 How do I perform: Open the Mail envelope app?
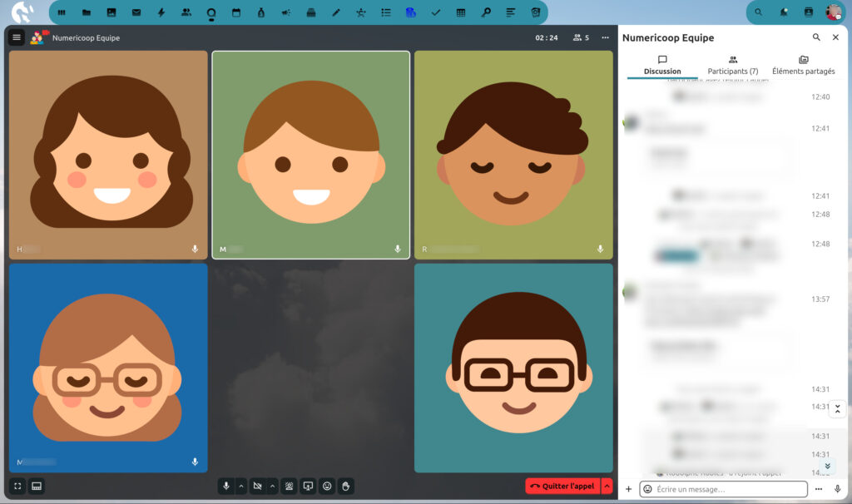tap(136, 12)
